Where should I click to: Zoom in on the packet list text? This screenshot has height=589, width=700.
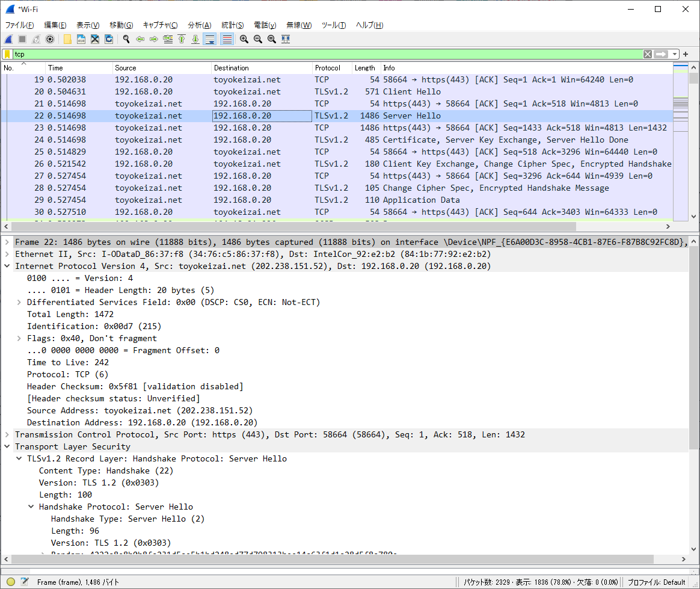pos(243,39)
